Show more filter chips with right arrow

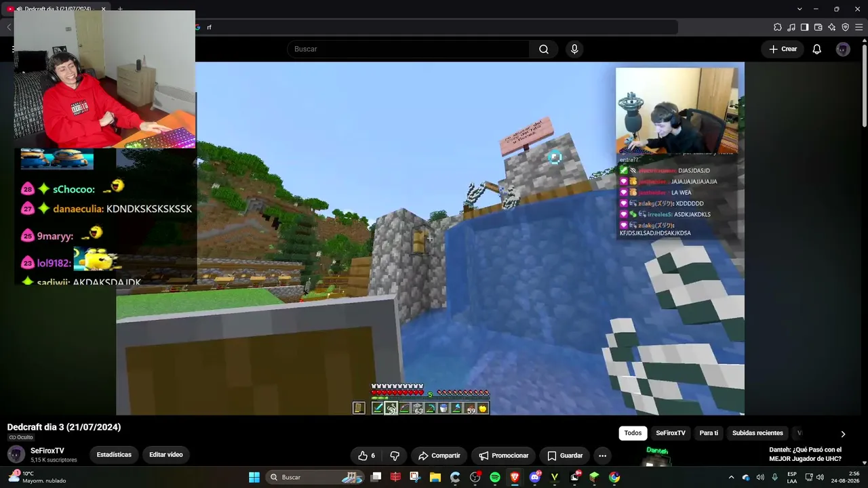click(x=843, y=434)
